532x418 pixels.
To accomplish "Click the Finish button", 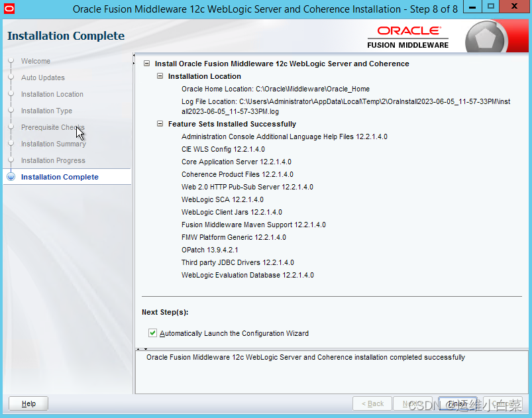I will point(457,403).
